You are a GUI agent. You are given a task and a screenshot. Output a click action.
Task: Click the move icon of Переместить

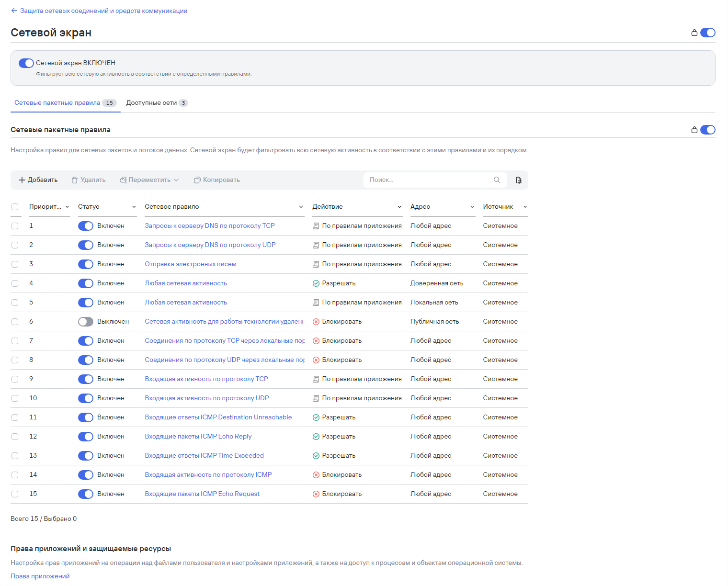pyautogui.click(x=123, y=180)
